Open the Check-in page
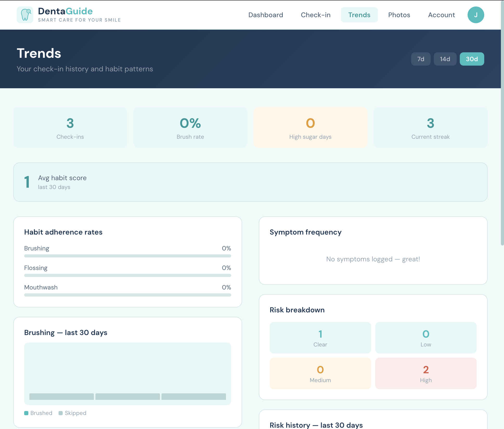The height and width of the screenshot is (429, 504). (x=315, y=15)
